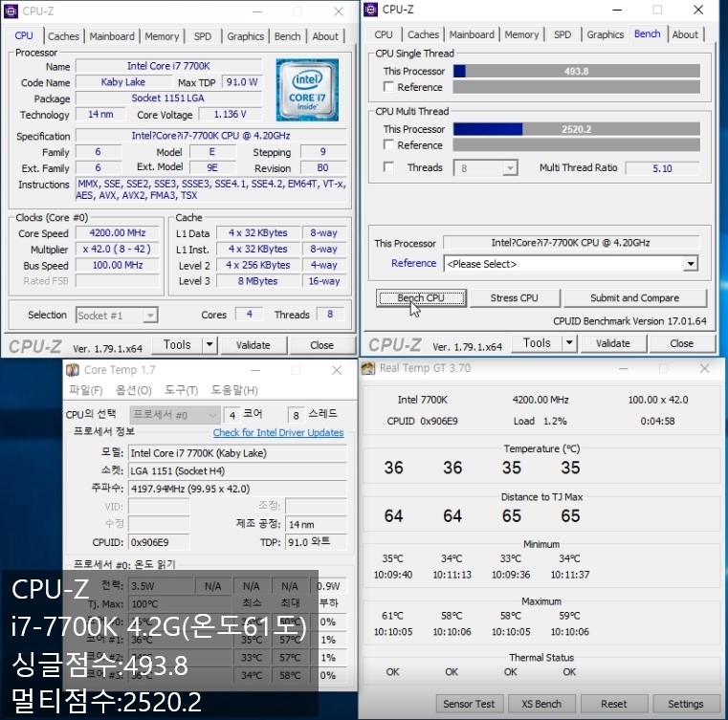Viewport: 728px width, 720px height.
Task: Open the Reference Please Select dropdown
Action: click(x=691, y=264)
